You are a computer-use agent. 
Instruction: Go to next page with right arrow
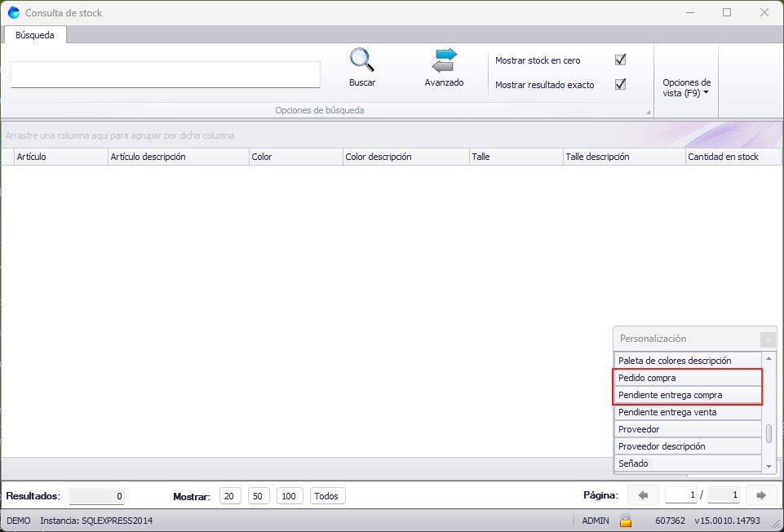point(760,495)
